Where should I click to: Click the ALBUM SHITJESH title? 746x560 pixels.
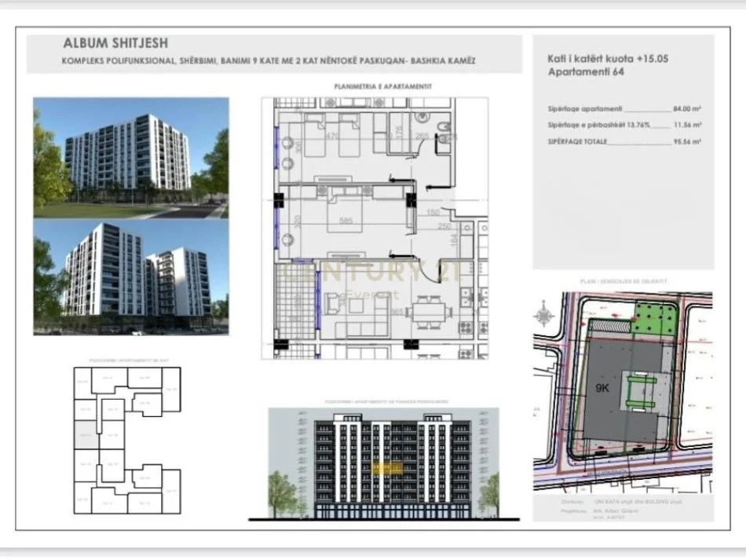115,43
